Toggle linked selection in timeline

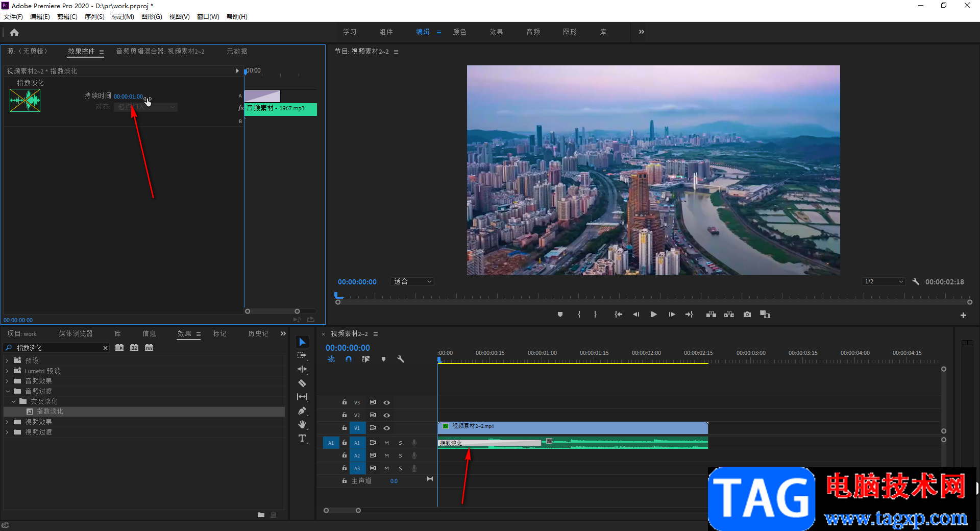pyautogui.click(x=365, y=359)
